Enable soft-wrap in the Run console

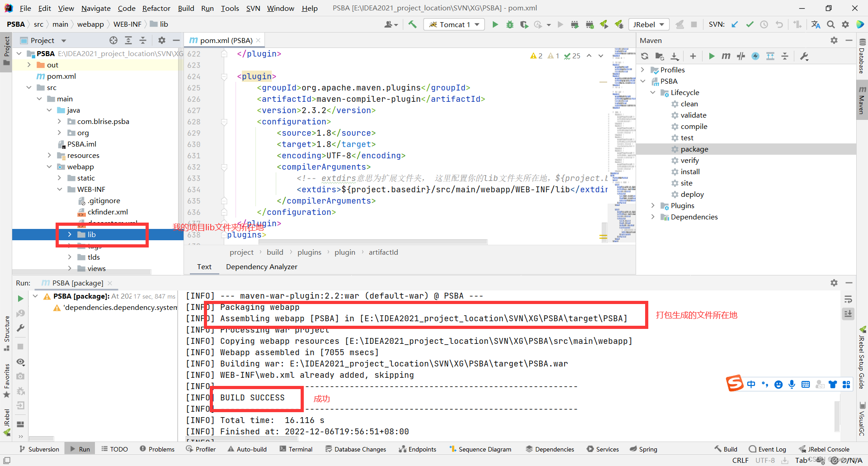click(848, 299)
